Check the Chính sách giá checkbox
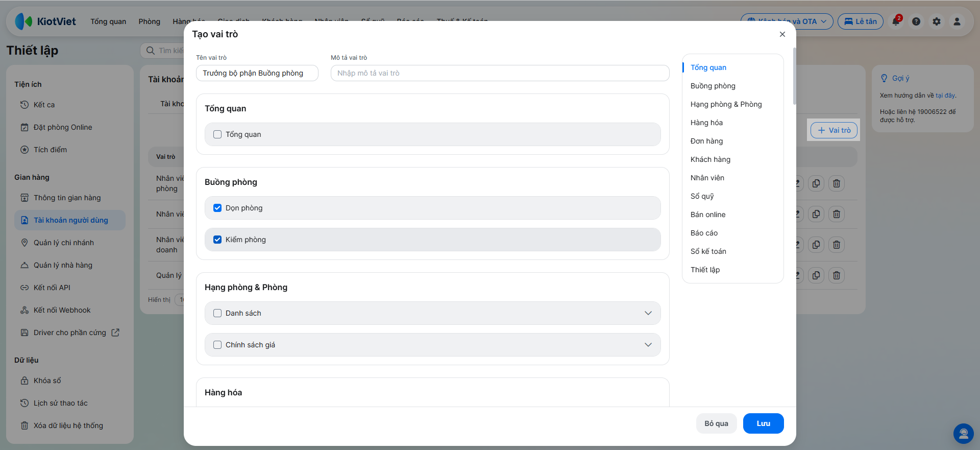 point(217,345)
